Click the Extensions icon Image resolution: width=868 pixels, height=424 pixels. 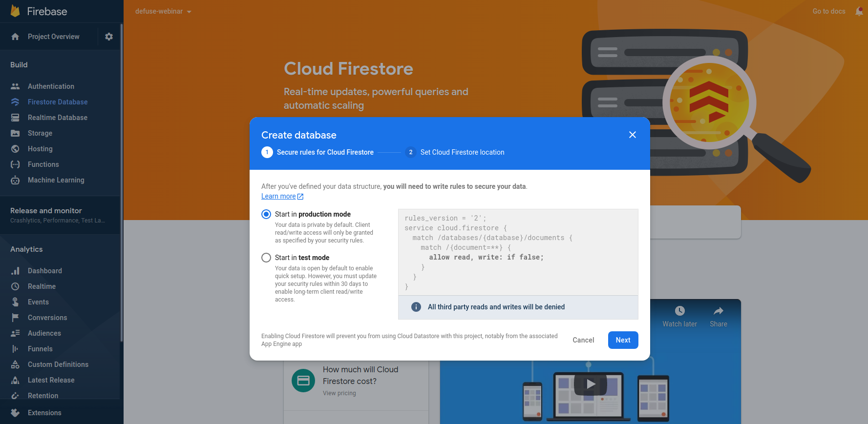point(15,413)
